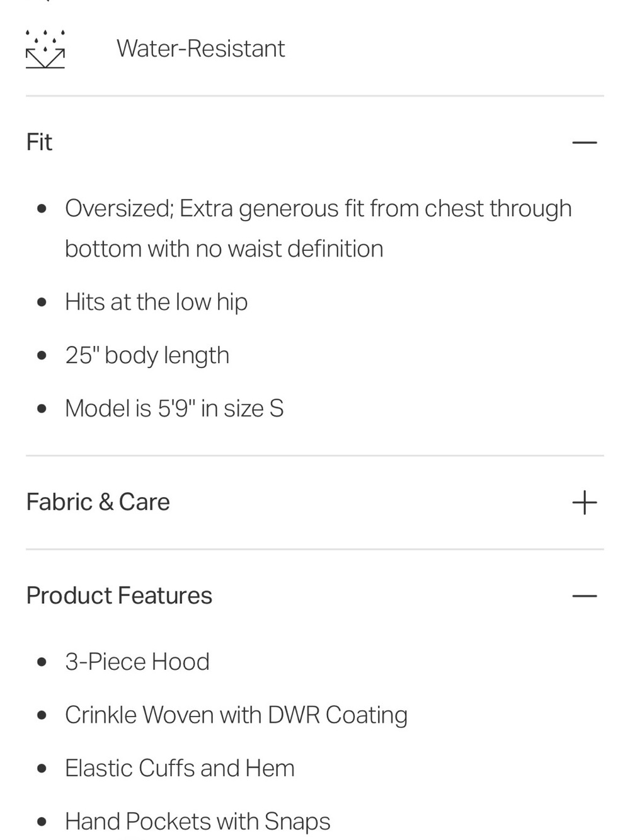This screenshot has height=840, width=630.
Task: Open the Fabric & Care heading
Action: tap(98, 502)
